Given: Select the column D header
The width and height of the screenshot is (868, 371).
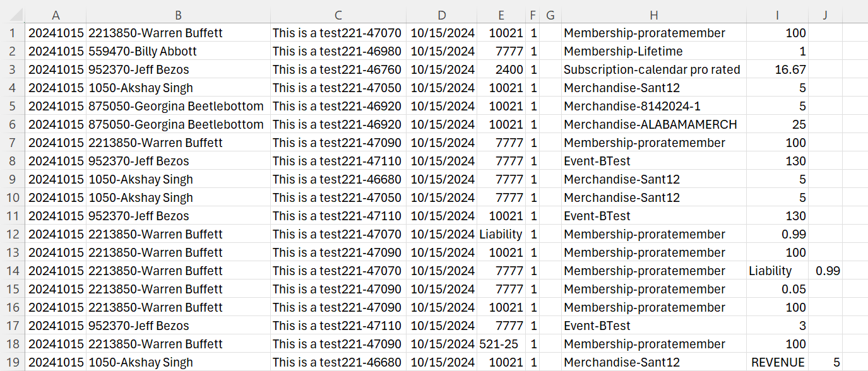Looking at the screenshot, I should pyautogui.click(x=441, y=15).
